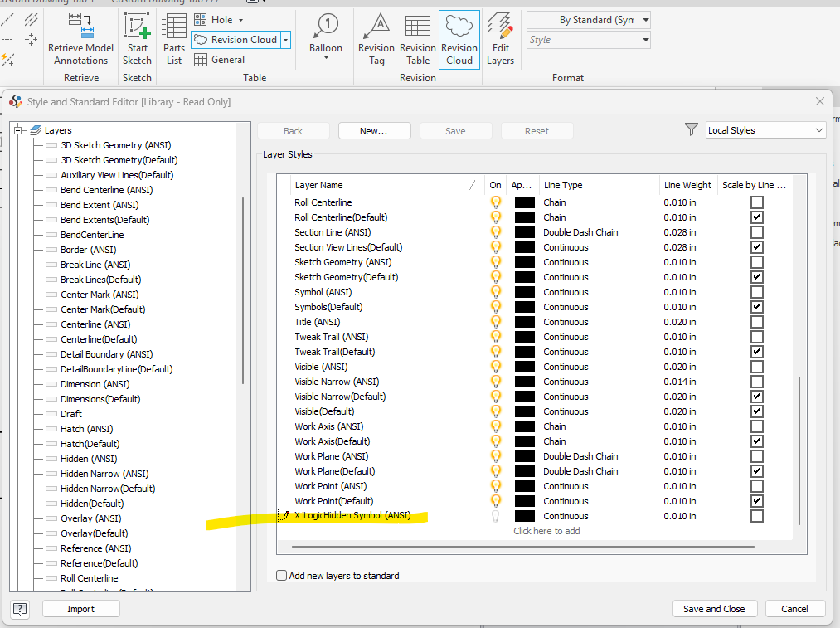This screenshot has width=840, height=628.
Task: Click the 'Click here to add' row
Action: click(x=546, y=531)
